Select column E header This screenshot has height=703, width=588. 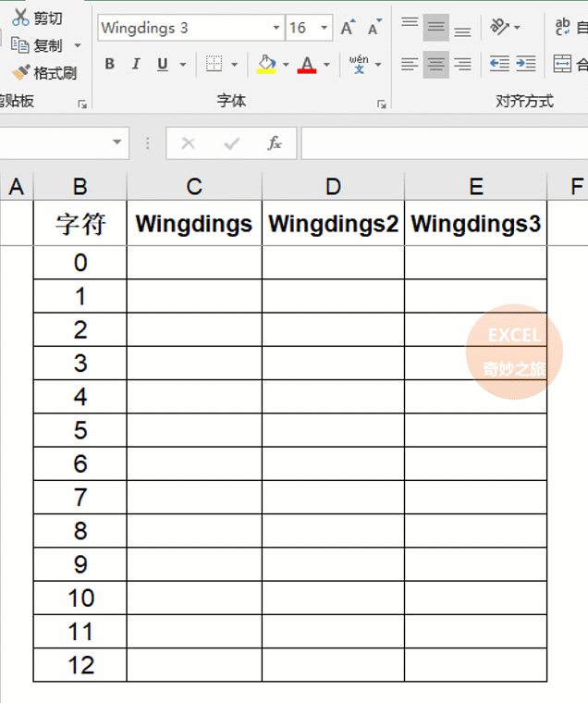[476, 187]
